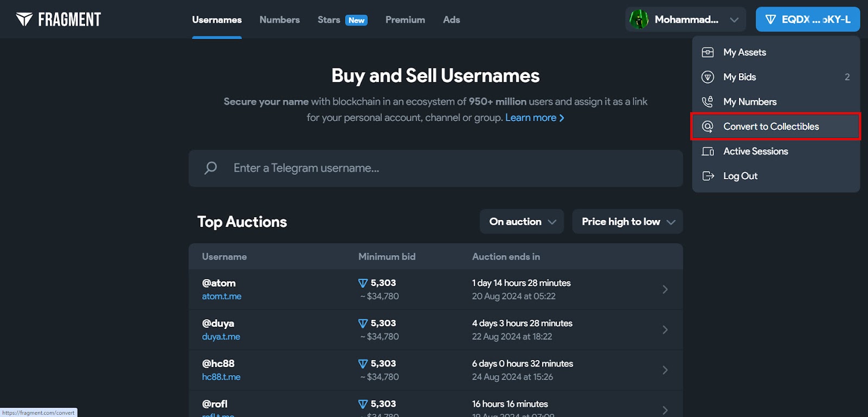Open the On auction filter dropdown

[x=522, y=222]
